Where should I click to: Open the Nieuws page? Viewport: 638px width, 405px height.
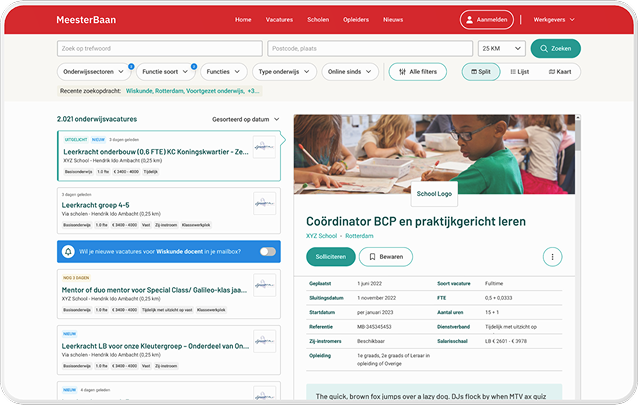[x=393, y=20]
